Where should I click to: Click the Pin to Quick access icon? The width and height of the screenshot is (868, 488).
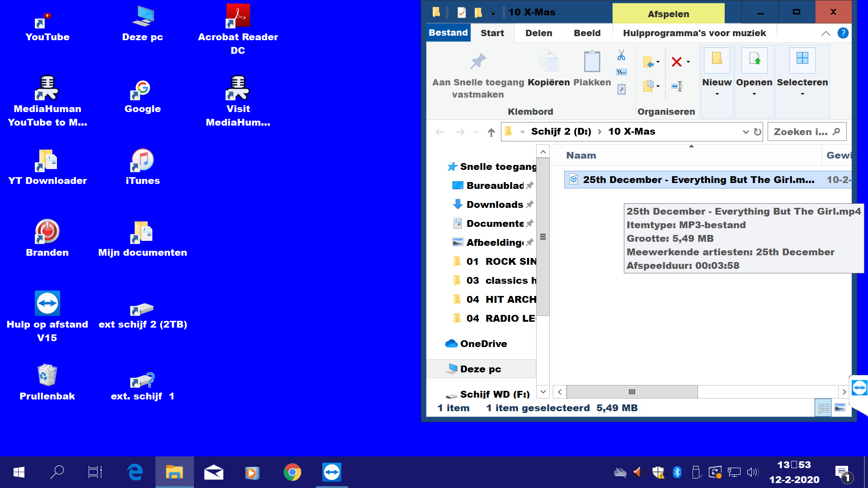[478, 61]
